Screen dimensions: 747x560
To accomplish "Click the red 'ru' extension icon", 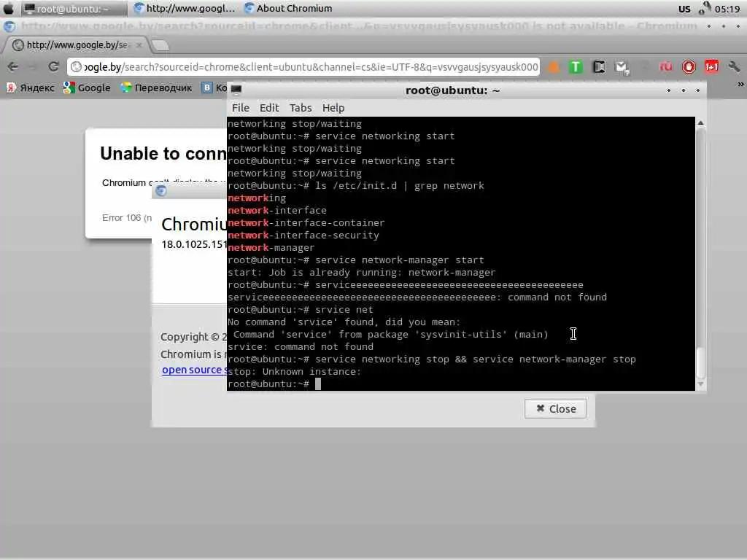I will (665, 66).
